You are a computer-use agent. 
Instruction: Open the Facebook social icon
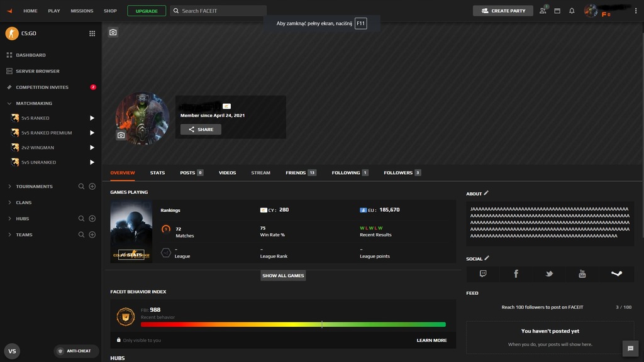coord(516,274)
